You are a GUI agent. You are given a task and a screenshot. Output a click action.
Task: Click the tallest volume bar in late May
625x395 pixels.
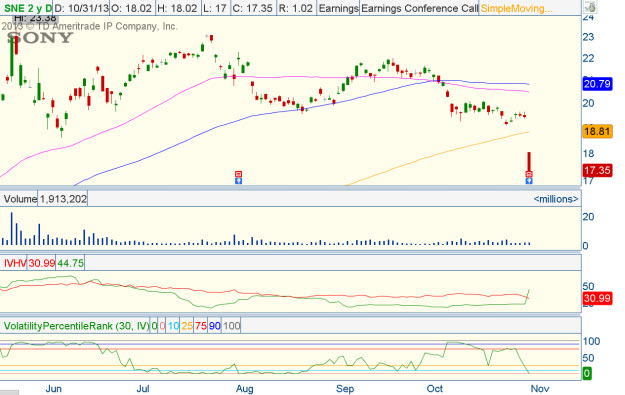pyautogui.click(x=12, y=228)
